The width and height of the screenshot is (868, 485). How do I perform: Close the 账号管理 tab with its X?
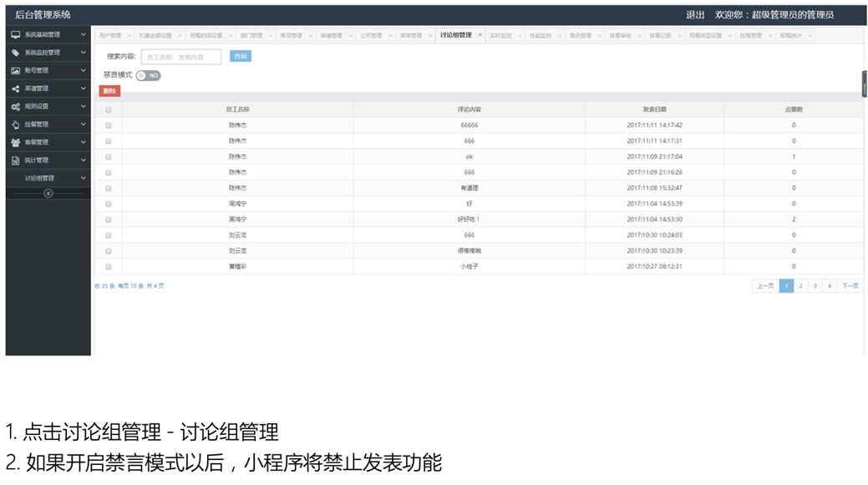[x=311, y=35]
